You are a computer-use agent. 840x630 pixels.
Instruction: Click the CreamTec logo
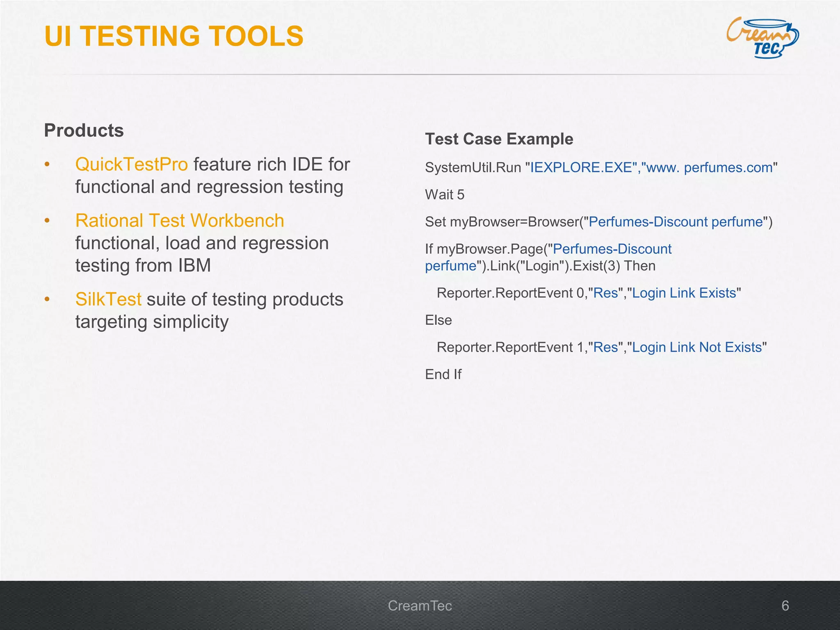(762, 38)
